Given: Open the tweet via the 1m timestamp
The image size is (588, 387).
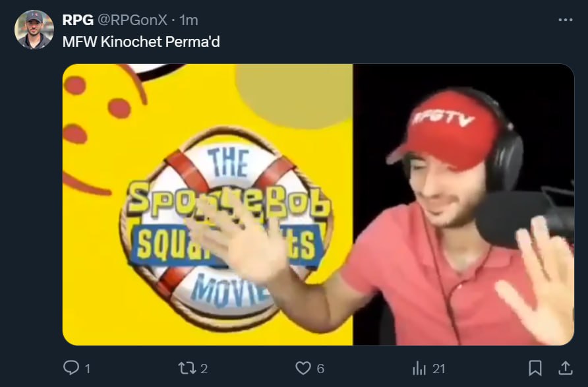Looking at the screenshot, I should [189, 20].
